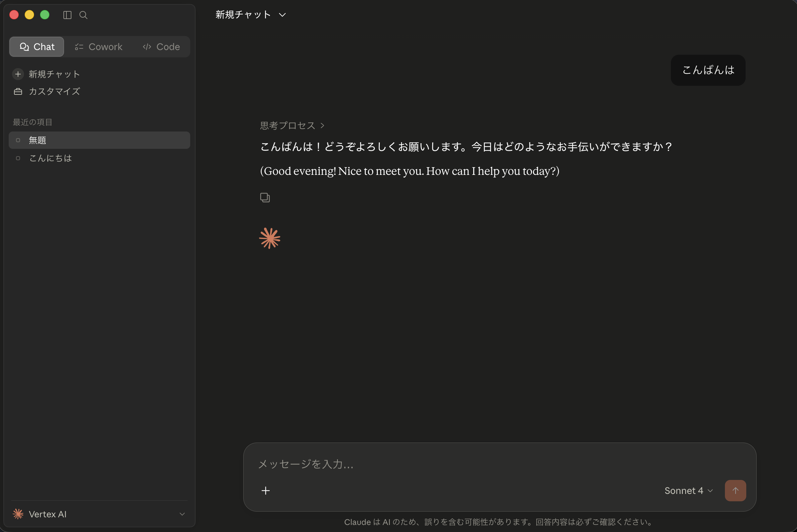
Task: Click the Vertex AI starburst logo
Action: pos(18,514)
